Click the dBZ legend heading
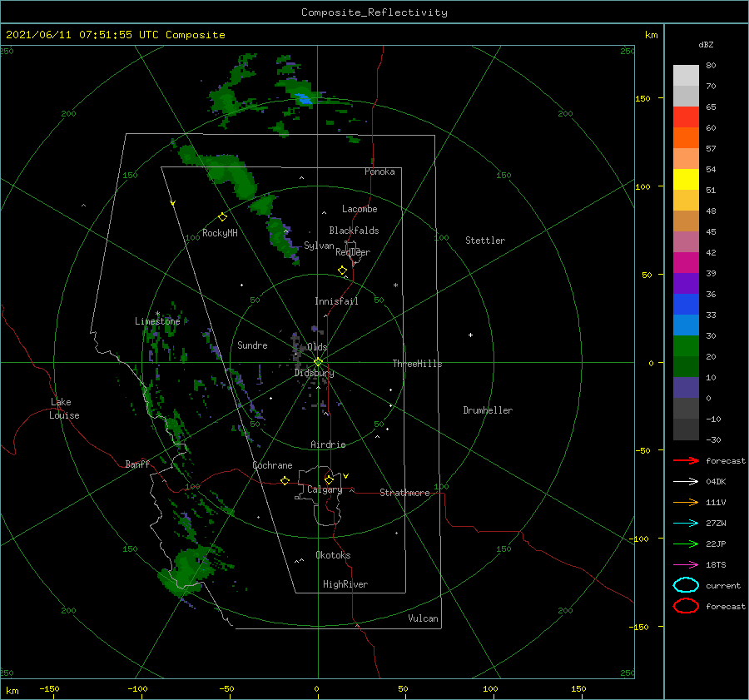 click(x=706, y=44)
